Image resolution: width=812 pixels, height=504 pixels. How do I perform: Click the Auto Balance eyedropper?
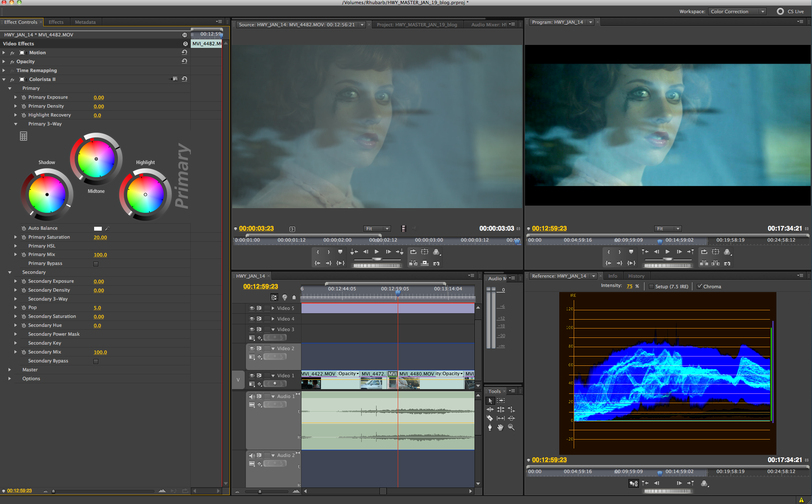[107, 228]
